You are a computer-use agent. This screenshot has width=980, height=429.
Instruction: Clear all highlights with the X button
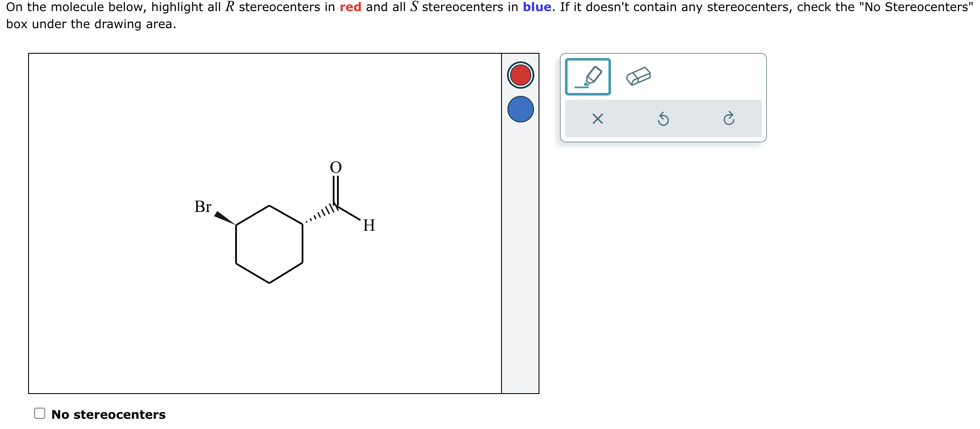(598, 119)
